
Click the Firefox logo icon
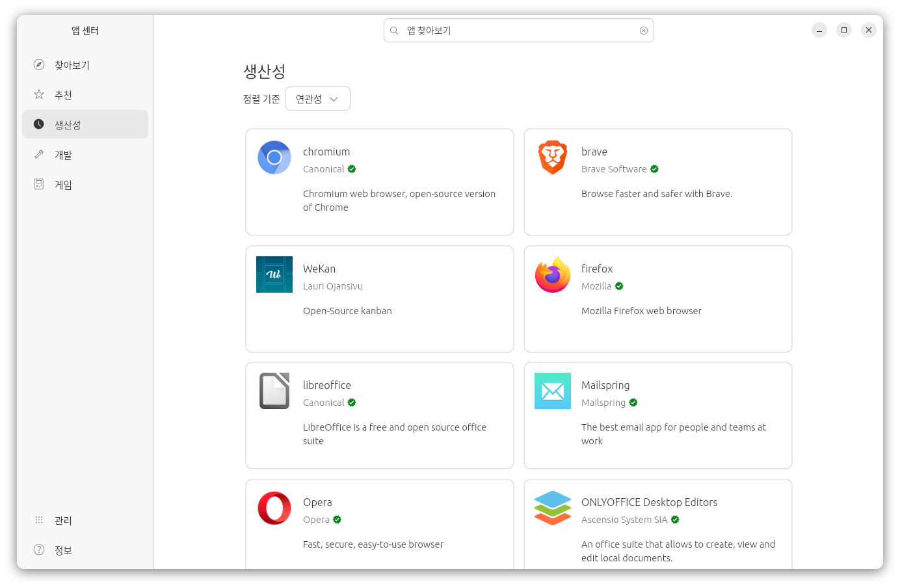[x=553, y=274]
